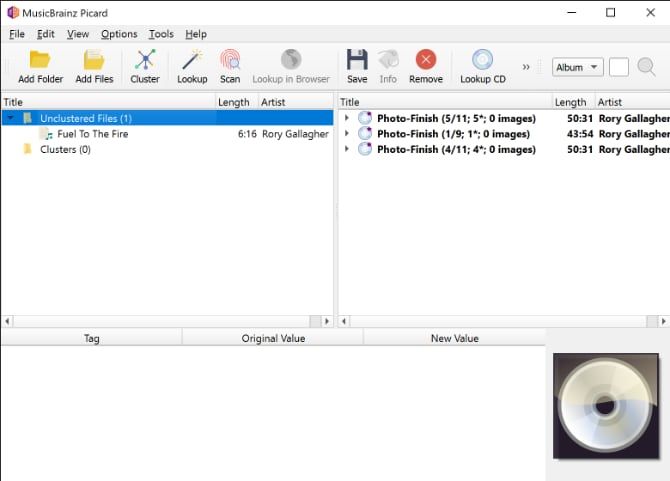The width and height of the screenshot is (670, 481).
Task: Run Lookup with the magic wand icon
Action: click(x=192, y=60)
